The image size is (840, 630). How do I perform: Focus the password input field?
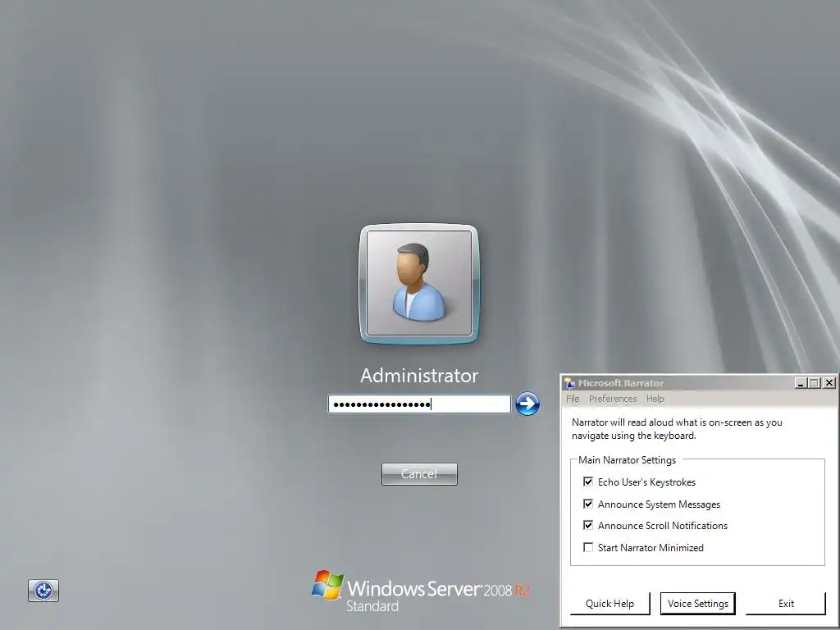(419, 404)
